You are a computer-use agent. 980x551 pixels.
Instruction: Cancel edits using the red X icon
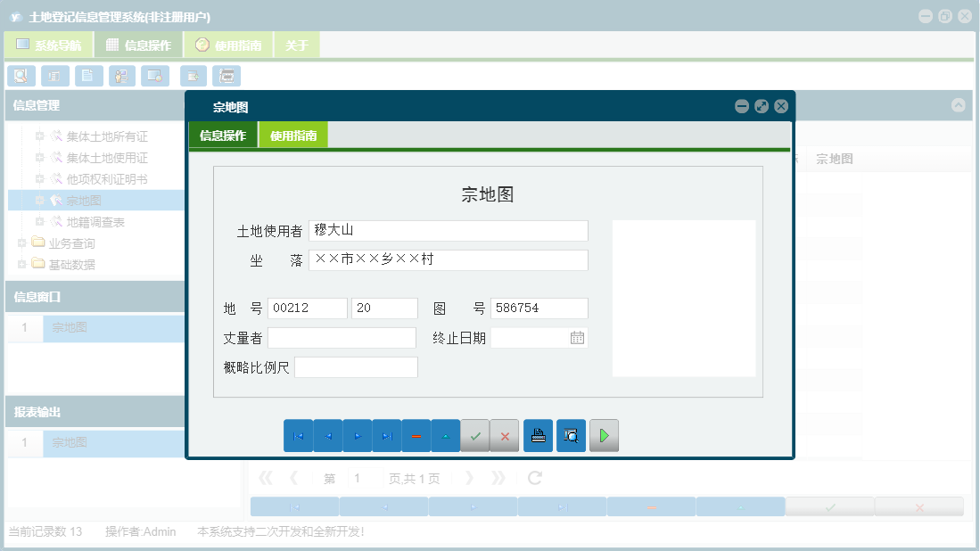tap(504, 435)
